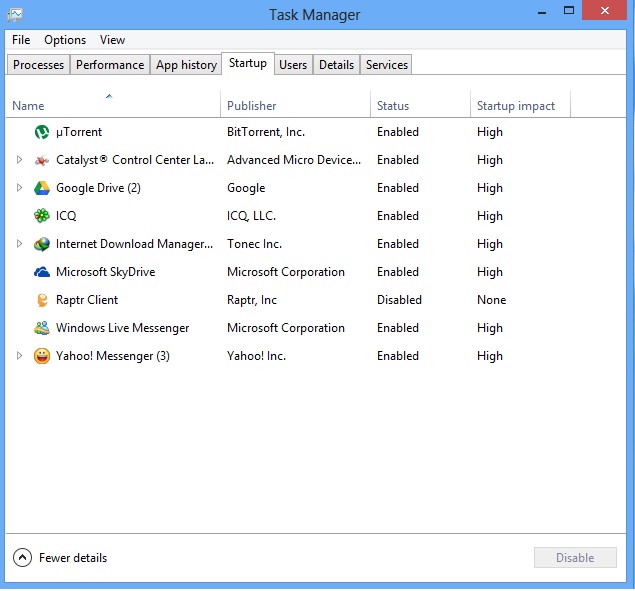Open the File menu
The height and width of the screenshot is (591, 635).
pyautogui.click(x=21, y=40)
